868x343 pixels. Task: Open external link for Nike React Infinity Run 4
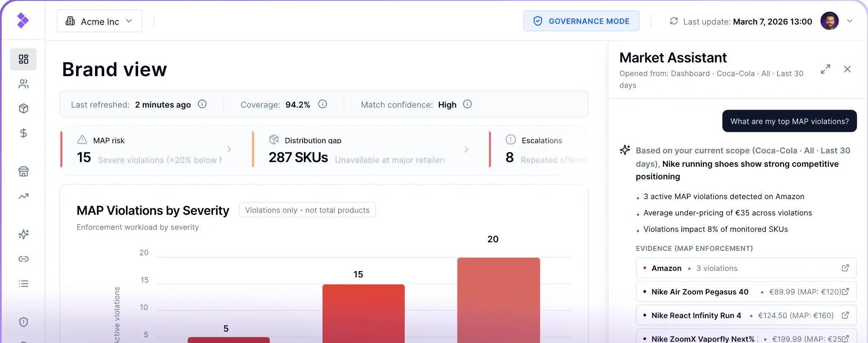tap(845, 315)
